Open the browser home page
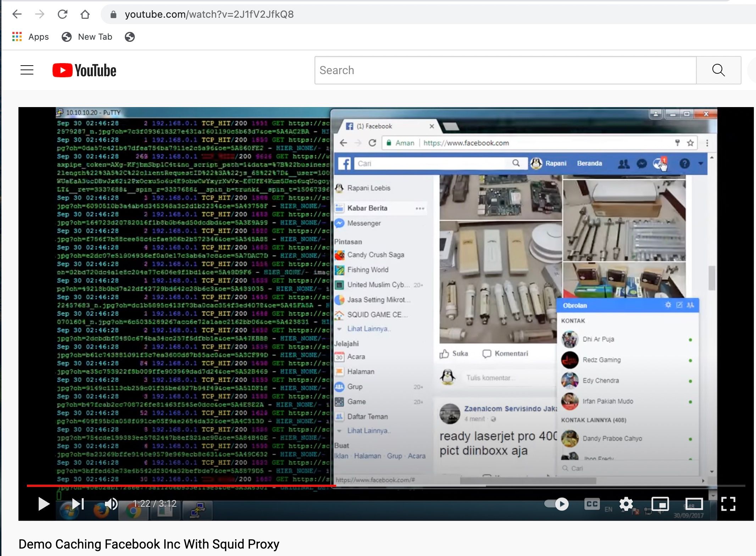Viewport: 756px width, 556px height. pyautogui.click(x=85, y=14)
